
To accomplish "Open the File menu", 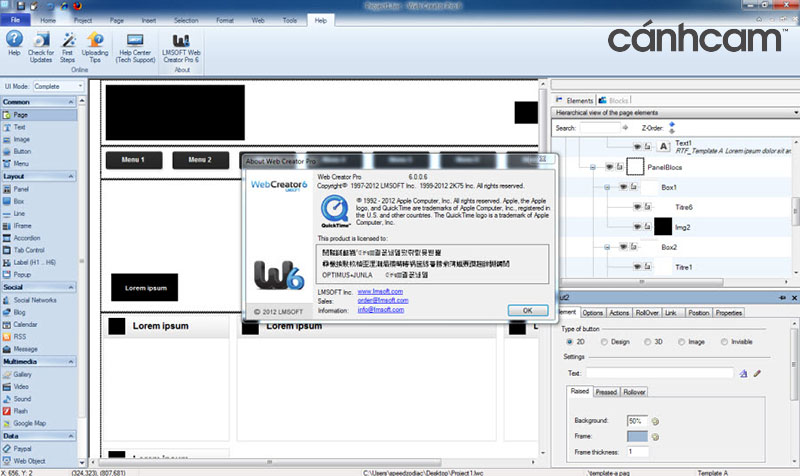I will pyautogui.click(x=15, y=20).
